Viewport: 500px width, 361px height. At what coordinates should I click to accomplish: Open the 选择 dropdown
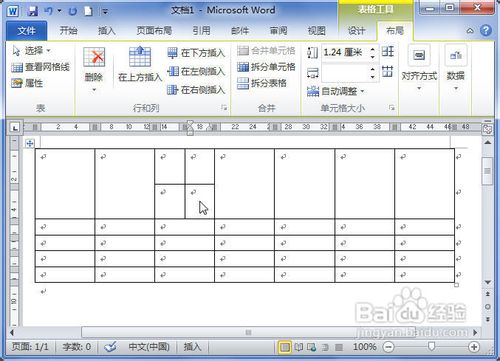[31, 51]
